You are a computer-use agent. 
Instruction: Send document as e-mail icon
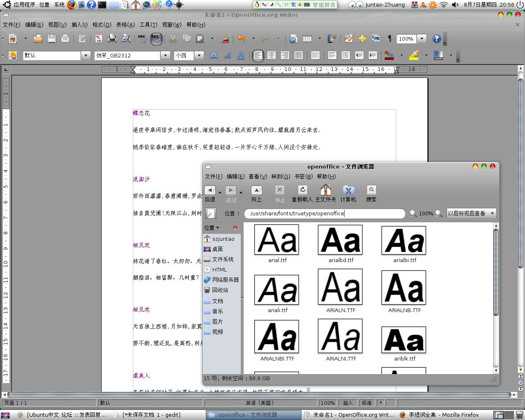pyautogui.click(x=65, y=39)
